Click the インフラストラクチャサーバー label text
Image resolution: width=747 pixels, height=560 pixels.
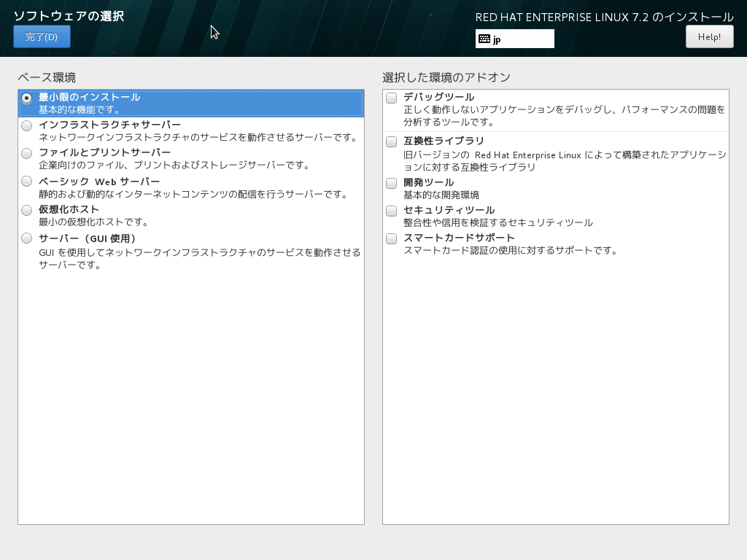pos(109,125)
